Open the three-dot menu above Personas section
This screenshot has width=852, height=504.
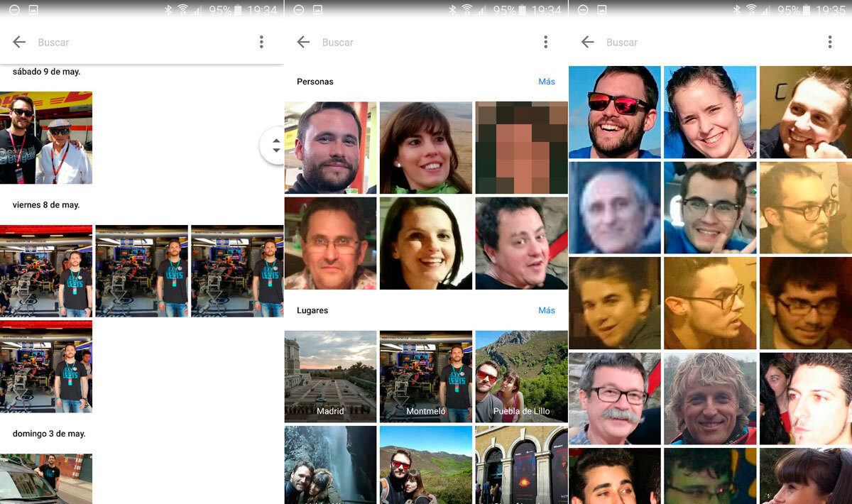[545, 43]
